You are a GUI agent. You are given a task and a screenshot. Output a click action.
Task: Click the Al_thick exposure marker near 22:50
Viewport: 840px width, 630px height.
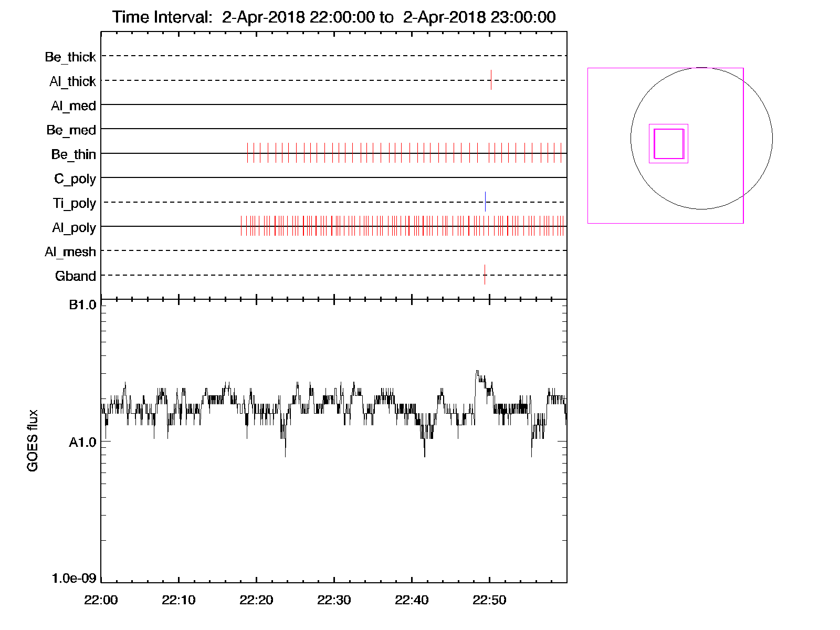[x=491, y=80]
